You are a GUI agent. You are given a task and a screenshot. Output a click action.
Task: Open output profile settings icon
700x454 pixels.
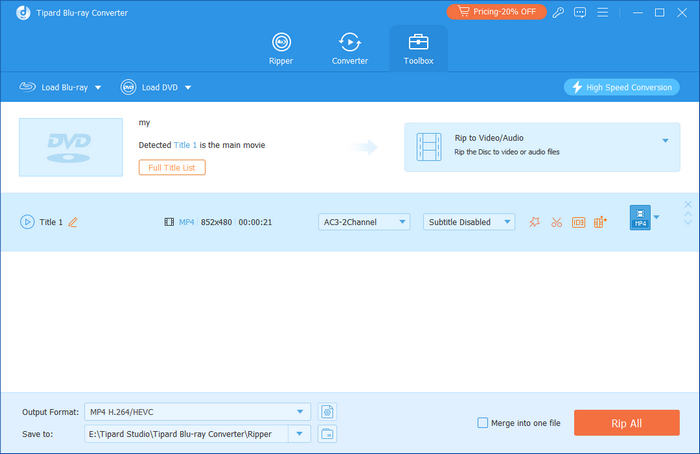tap(327, 412)
